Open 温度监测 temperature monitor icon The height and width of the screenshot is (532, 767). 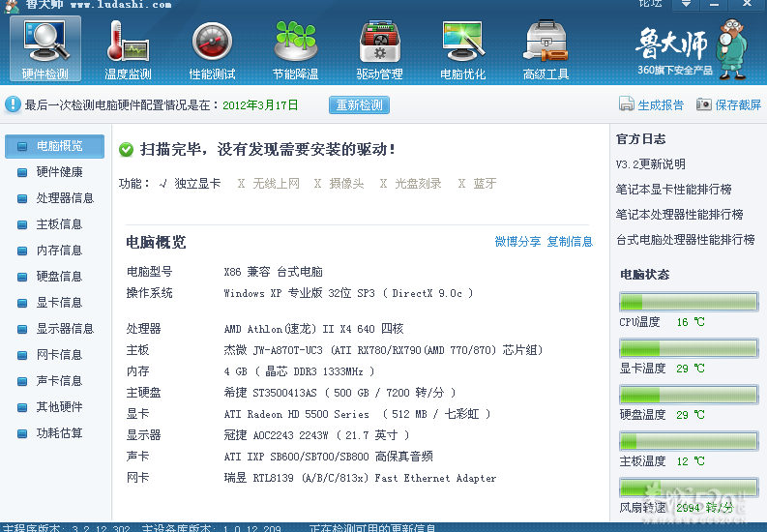click(129, 49)
